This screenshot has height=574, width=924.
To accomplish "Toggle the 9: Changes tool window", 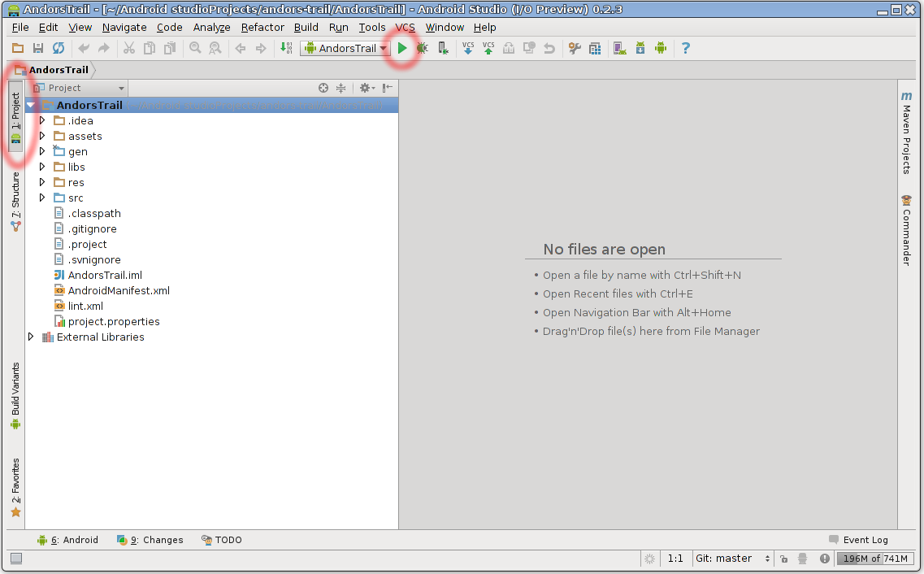I will [150, 540].
